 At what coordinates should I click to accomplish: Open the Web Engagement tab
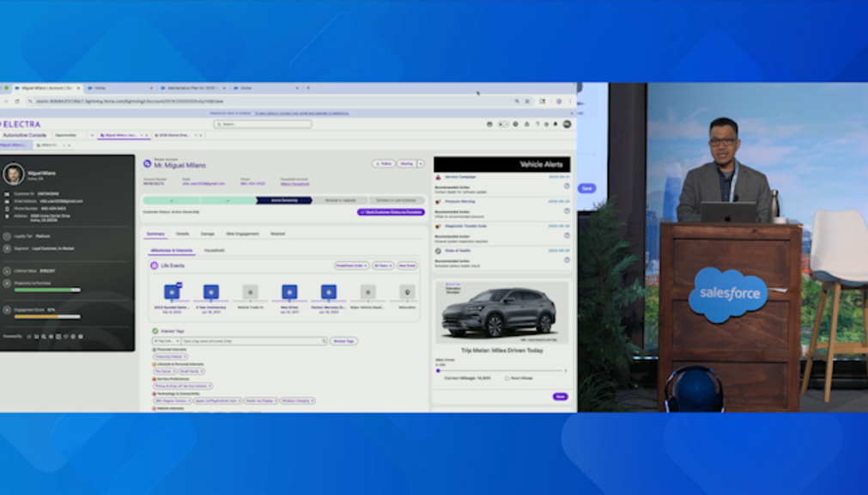[x=242, y=234]
